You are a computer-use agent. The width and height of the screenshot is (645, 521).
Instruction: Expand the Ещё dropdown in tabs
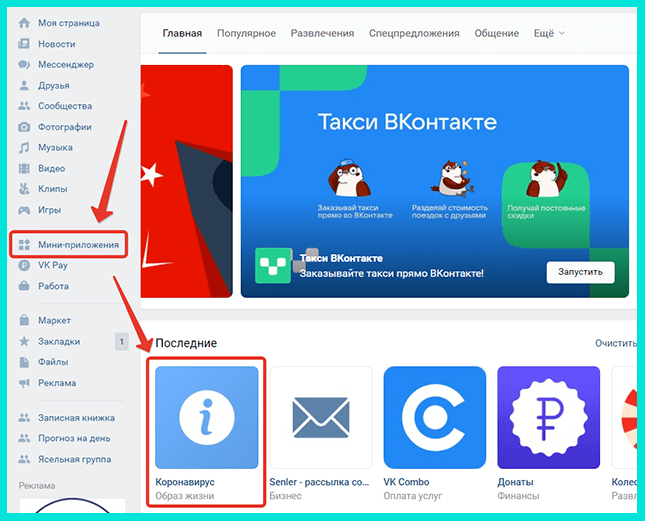549,33
